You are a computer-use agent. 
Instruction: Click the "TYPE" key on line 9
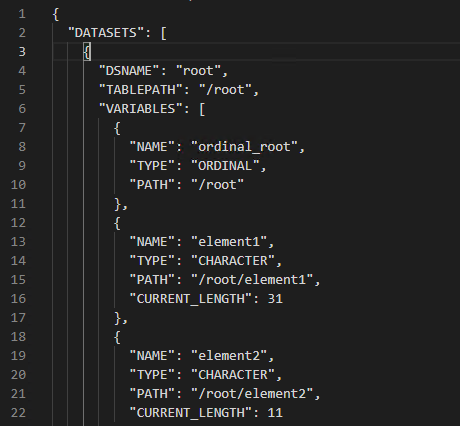click(152, 166)
